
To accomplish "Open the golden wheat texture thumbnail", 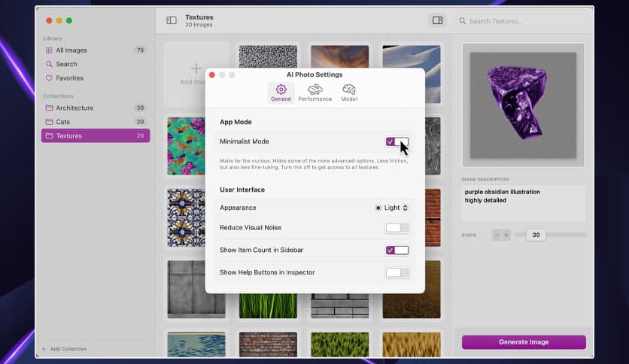I will click(x=412, y=344).
